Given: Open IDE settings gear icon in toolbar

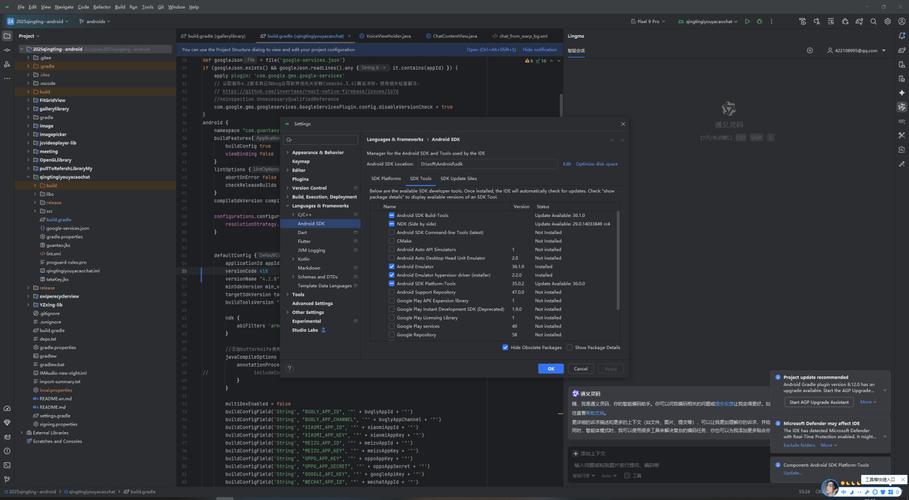Looking at the screenshot, I should click(x=887, y=21).
